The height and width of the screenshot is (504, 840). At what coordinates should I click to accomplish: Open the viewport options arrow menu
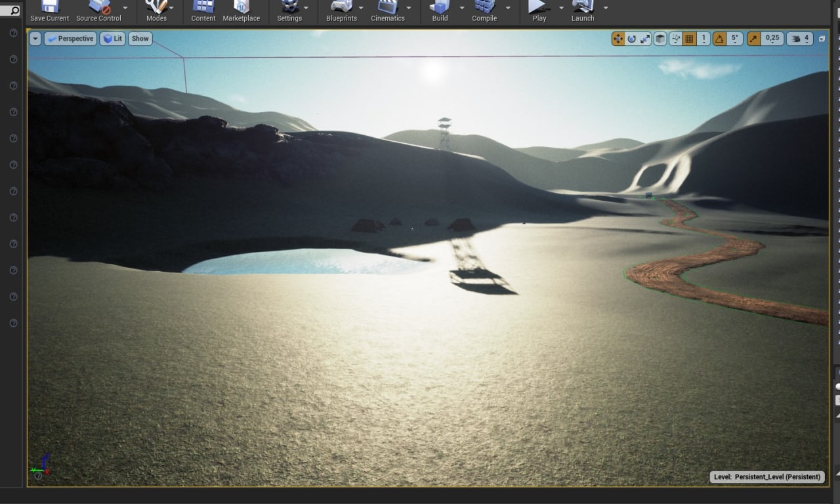(x=35, y=39)
